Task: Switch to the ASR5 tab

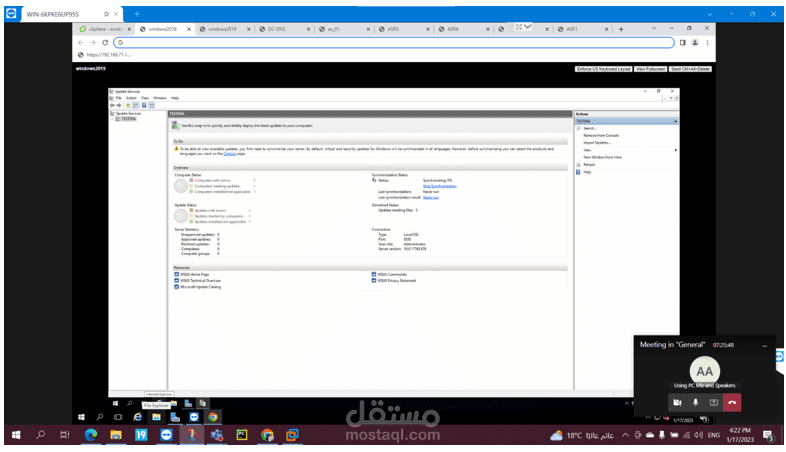Action: (403, 29)
